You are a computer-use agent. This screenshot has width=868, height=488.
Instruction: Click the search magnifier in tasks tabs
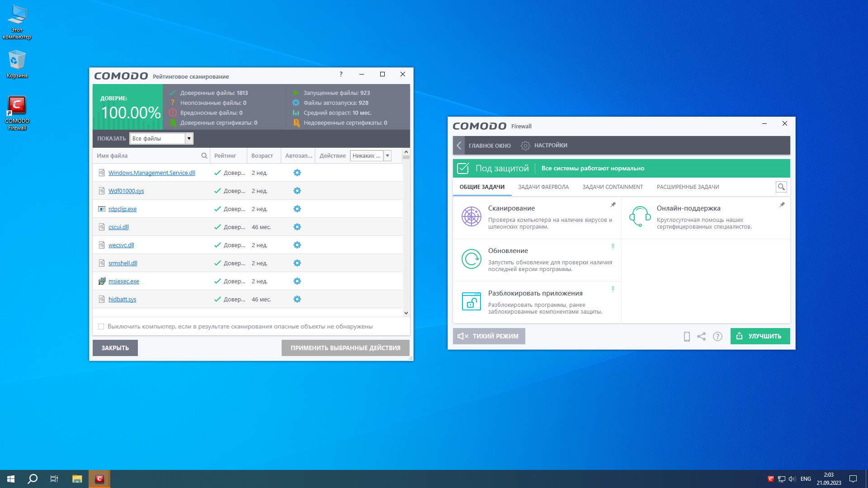point(781,187)
